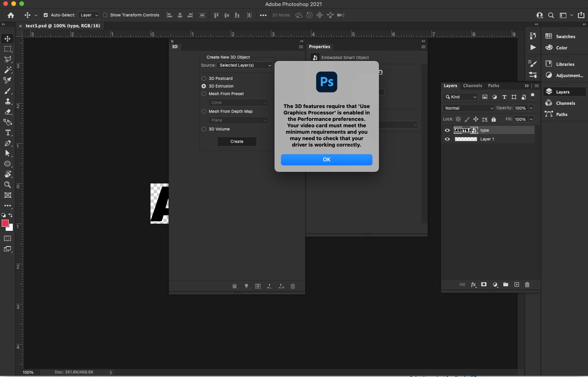This screenshot has height=377, width=588.
Task: Select the 3D Postcard radio option
Action: pyautogui.click(x=204, y=79)
